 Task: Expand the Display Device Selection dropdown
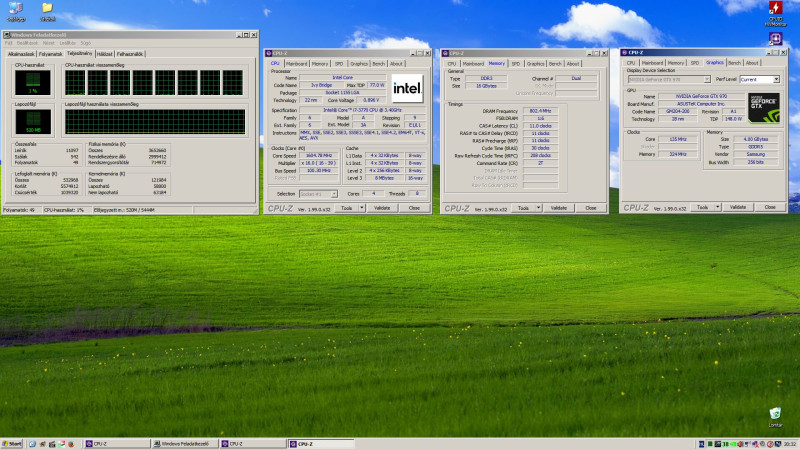coord(707,80)
